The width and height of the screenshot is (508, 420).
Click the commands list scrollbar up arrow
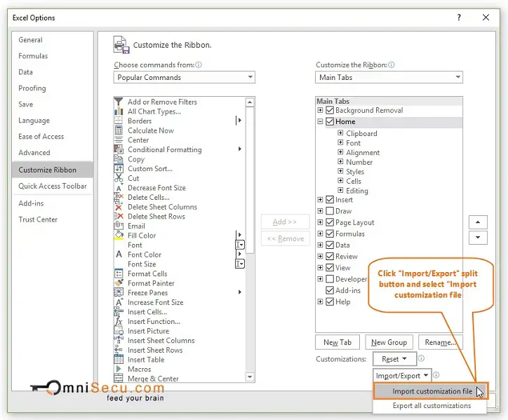[250, 102]
